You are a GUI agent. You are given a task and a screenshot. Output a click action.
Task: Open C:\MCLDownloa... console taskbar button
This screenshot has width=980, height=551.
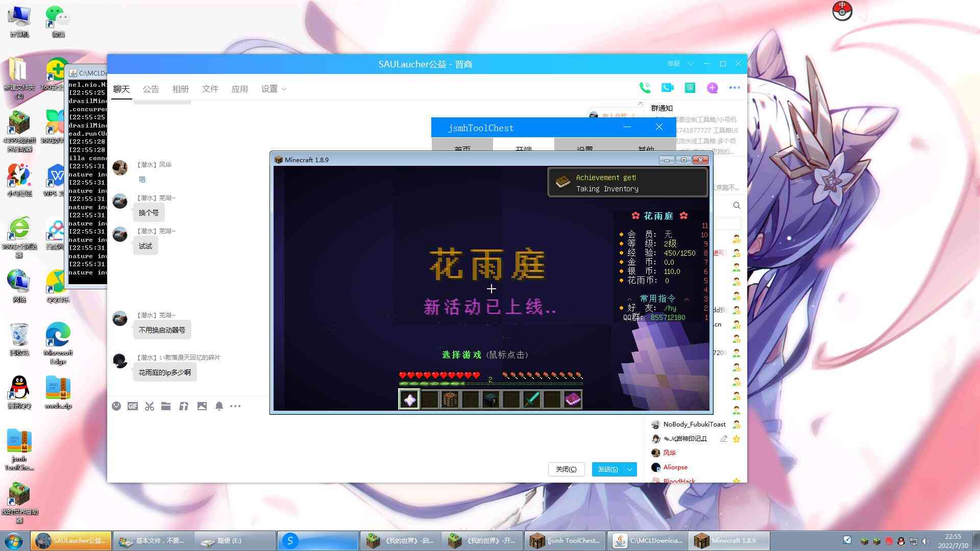pos(647,541)
